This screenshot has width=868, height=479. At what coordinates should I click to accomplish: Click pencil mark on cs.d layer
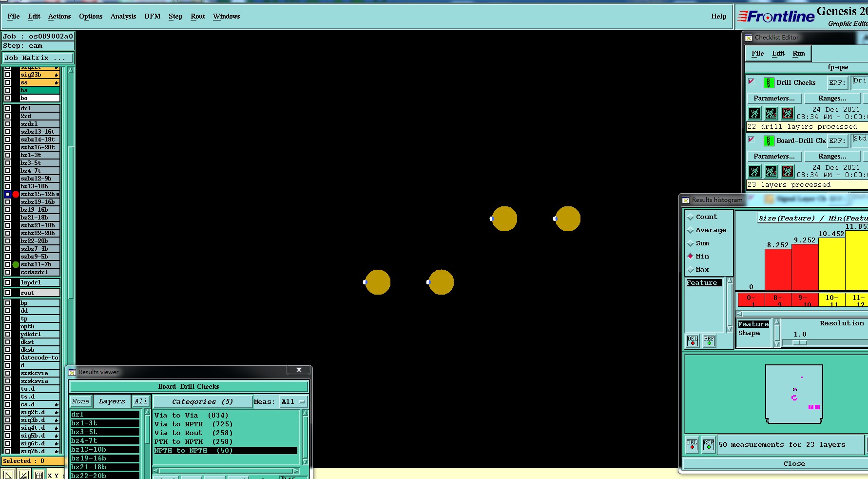pos(57,405)
